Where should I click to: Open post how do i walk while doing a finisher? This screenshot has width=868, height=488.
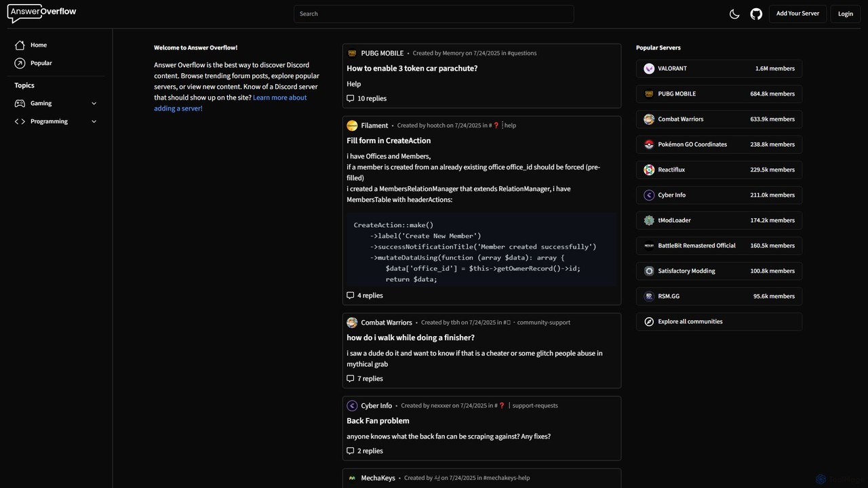(x=410, y=338)
